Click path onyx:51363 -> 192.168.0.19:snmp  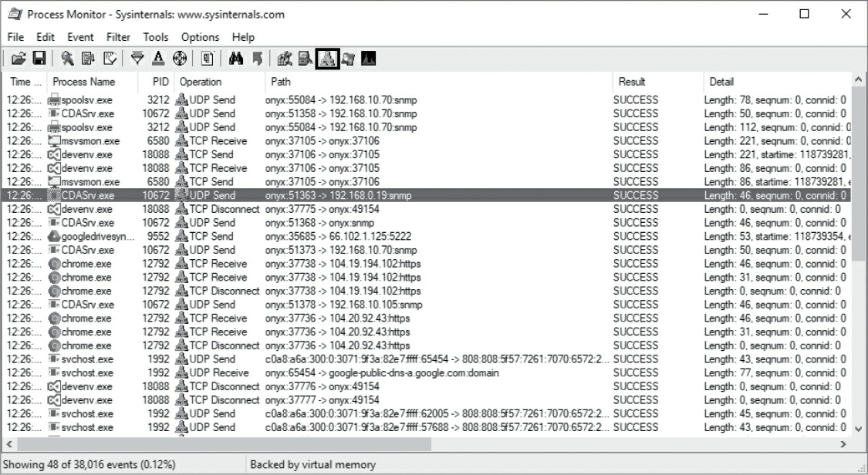coord(338,196)
